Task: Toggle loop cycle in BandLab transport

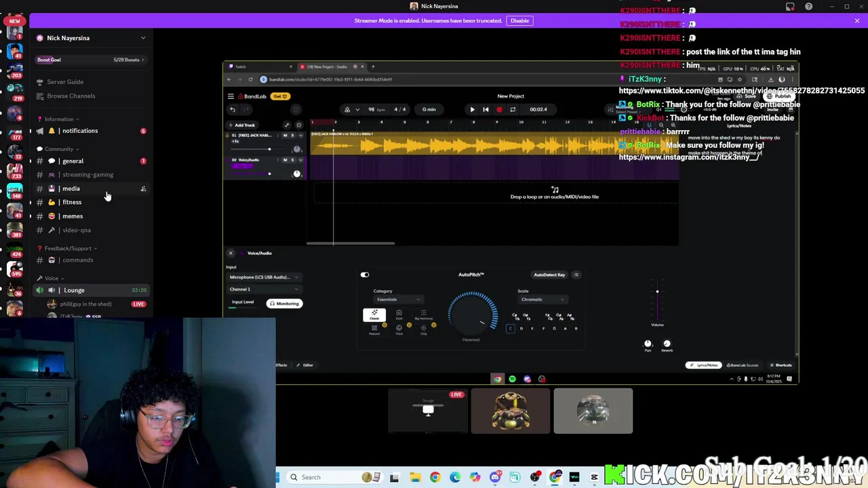Action: pyautogui.click(x=513, y=109)
